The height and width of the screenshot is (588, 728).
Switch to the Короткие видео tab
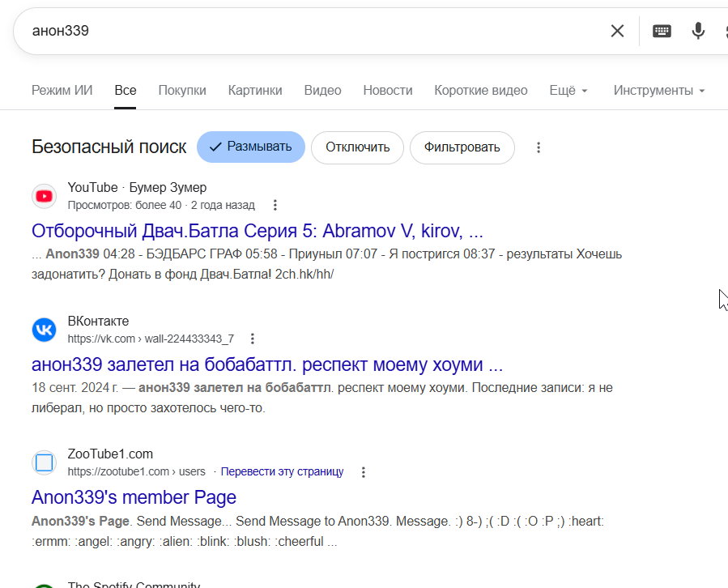[x=480, y=90]
